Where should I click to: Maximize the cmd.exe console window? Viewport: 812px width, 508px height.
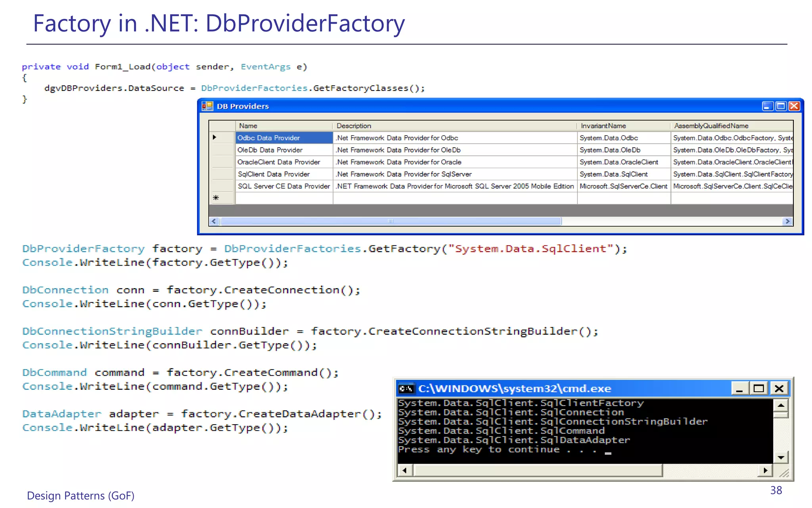click(759, 389)
